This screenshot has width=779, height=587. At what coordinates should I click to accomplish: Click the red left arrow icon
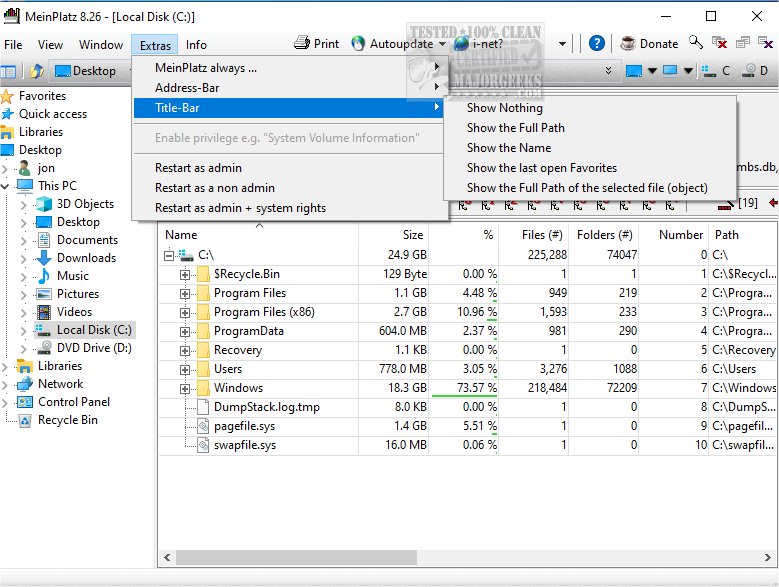773,203
